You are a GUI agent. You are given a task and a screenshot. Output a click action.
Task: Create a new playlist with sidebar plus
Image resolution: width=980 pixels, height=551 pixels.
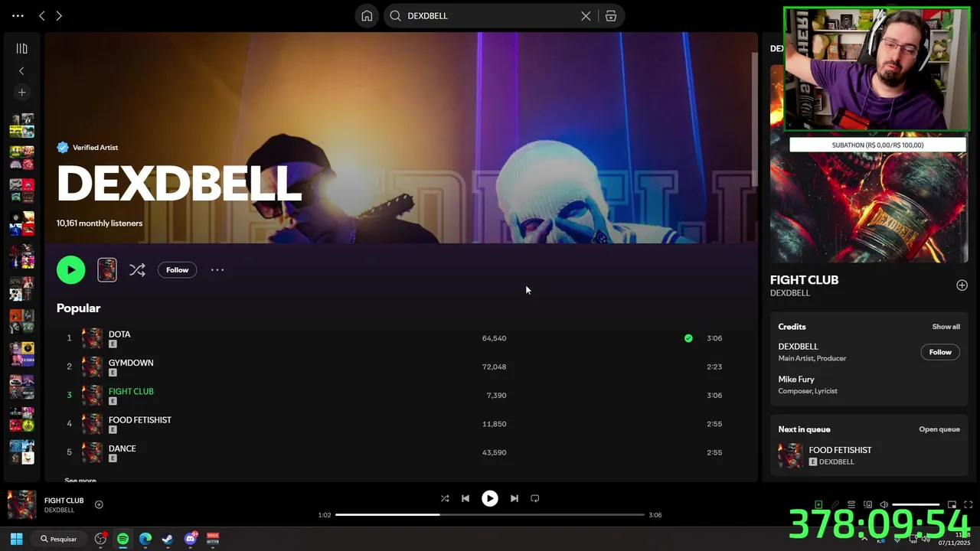pyautogui.click(x=21, y=93)
